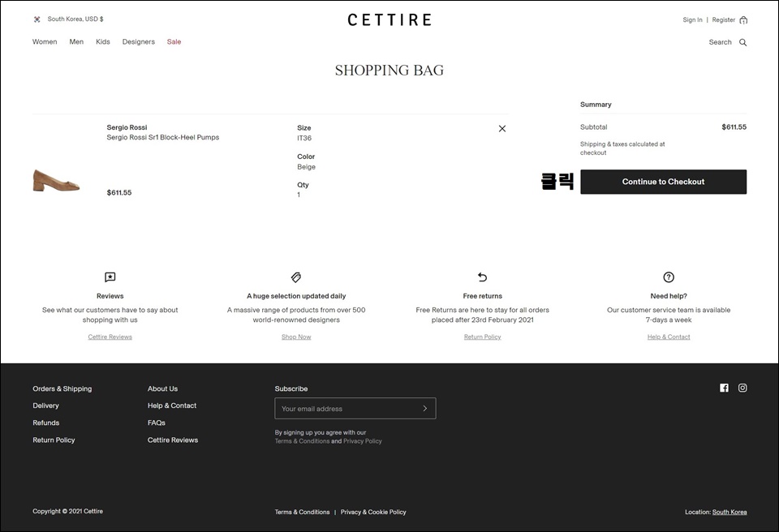Click Copyright © 2021 Cettire text
This screenshot has width=779, height=532.
67,511
